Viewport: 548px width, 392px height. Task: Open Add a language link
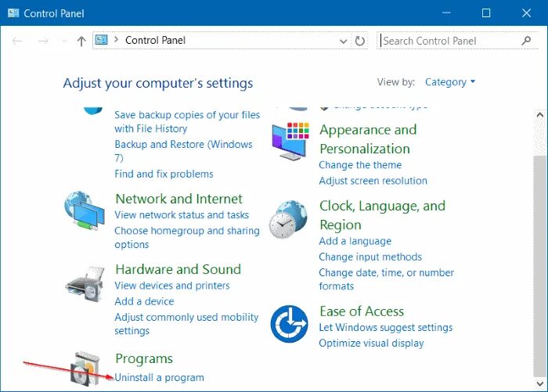[355, 241]
